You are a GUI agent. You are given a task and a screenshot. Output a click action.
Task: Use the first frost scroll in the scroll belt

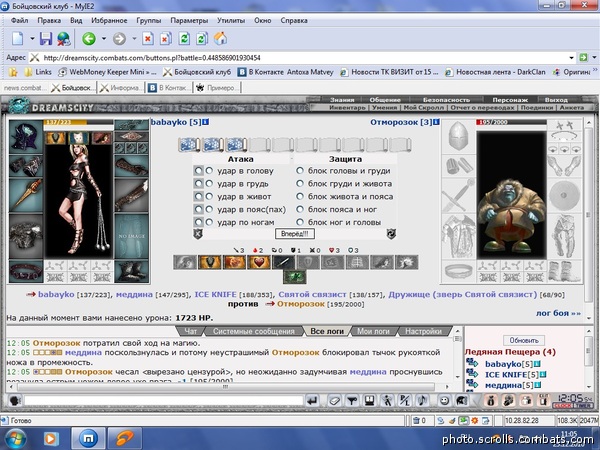(x=189, y=145)
